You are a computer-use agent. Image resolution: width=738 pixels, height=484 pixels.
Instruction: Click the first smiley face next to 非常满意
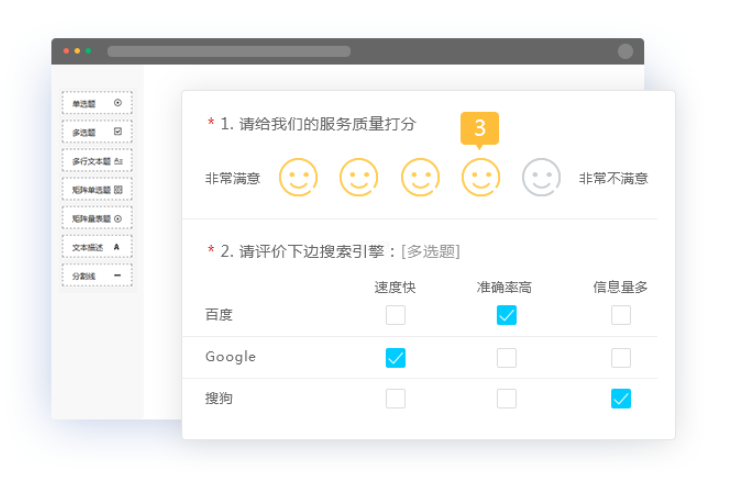[298, 178]
